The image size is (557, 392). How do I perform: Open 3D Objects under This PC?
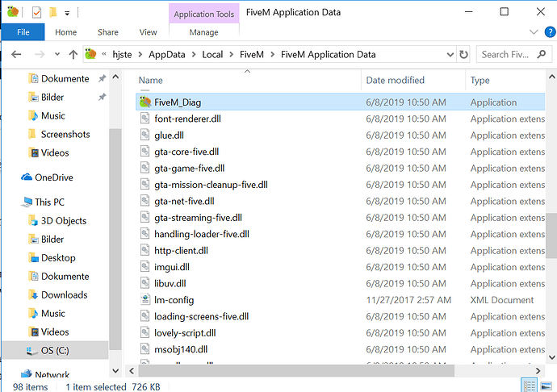[58, 221]
